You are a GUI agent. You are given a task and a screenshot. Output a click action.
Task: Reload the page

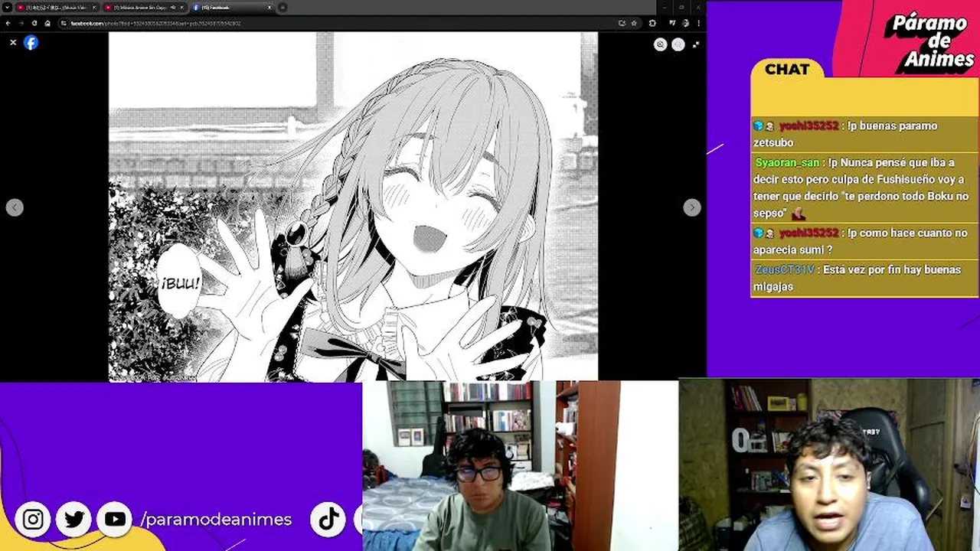[x=34, y=23]
